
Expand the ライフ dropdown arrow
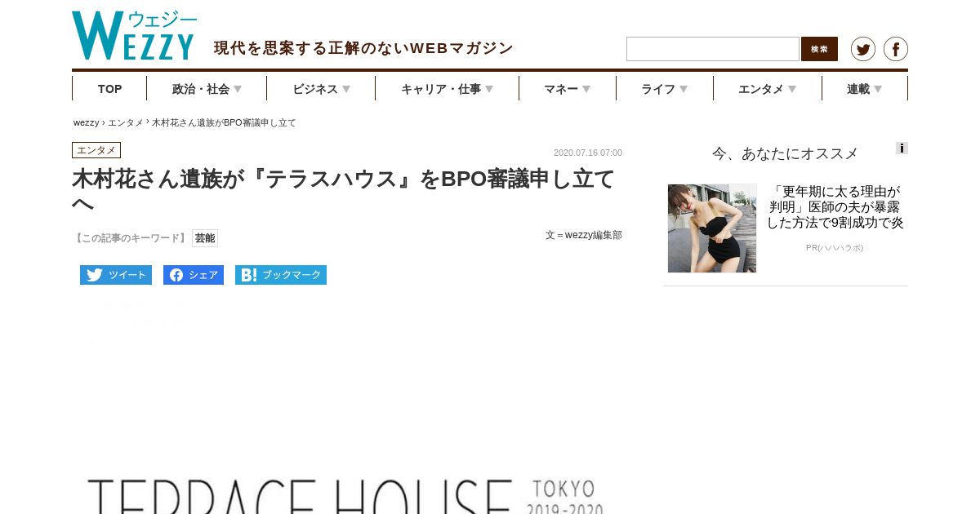pyautogui.click(x=684, y=89)
